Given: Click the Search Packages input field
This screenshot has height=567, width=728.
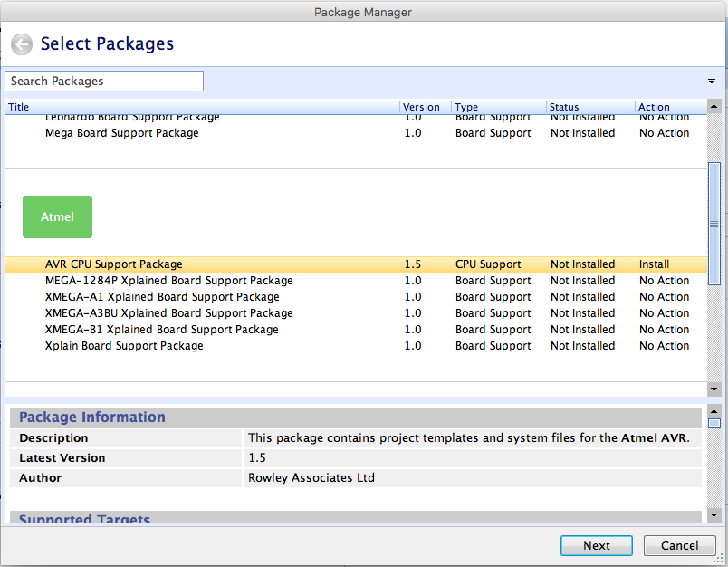Looking at the screenshot, I should pos(104,82).
